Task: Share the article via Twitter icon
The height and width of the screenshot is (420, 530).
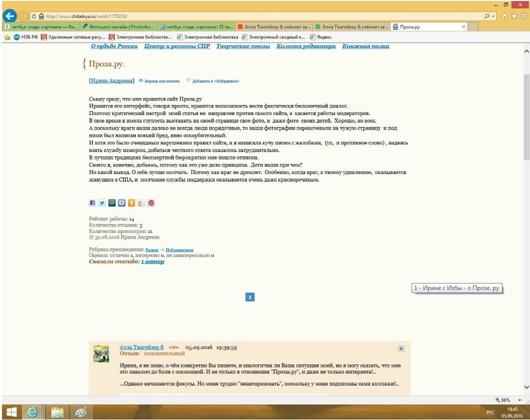Action: pyautogui.click(x=102, y=202)
